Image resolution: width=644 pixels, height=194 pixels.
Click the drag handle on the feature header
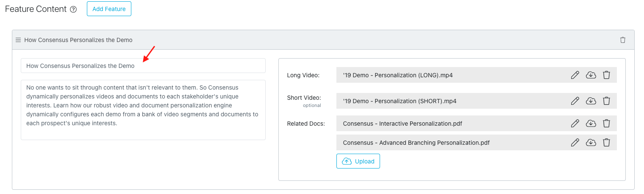(x=18, y=40)
